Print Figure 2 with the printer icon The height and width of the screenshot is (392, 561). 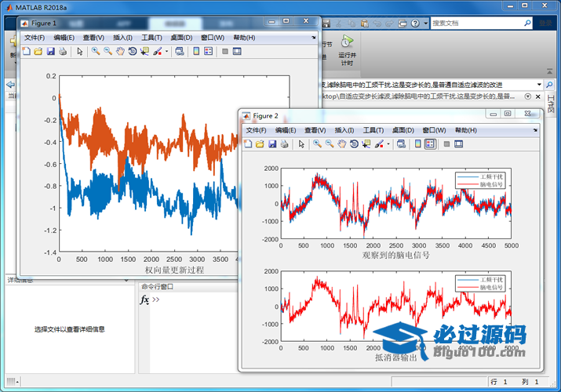pyautogui.click(x=285, y=144)
